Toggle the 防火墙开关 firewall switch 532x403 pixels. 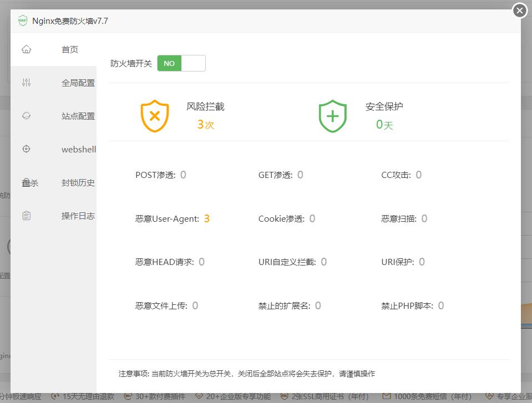(x=181, y=63)
